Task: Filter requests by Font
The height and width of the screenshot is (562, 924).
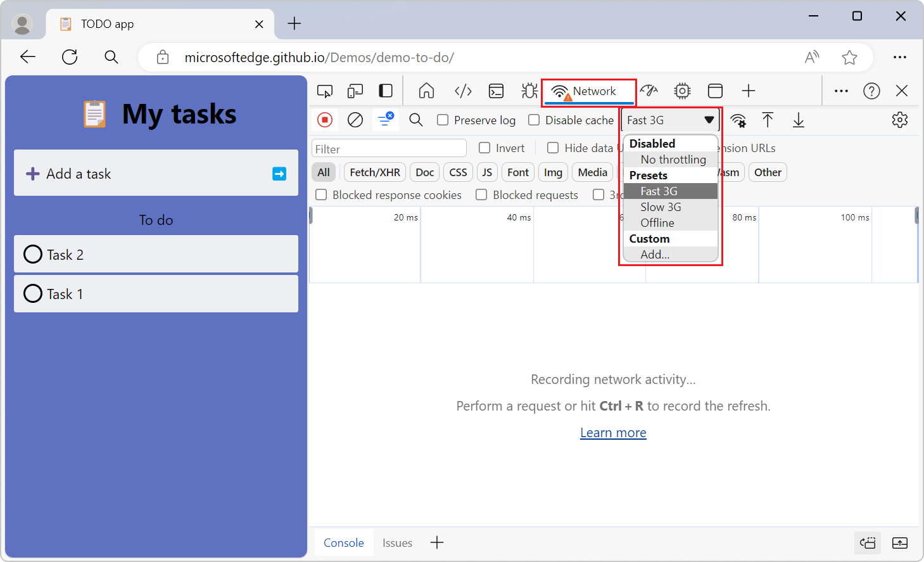Action: point(518,172)
